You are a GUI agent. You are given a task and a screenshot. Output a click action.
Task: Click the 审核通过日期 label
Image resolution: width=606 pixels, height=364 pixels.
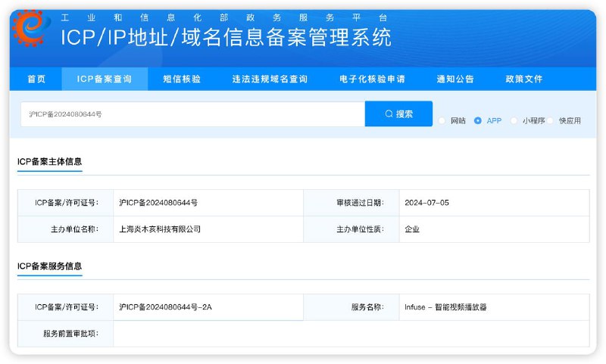[361, 203]
